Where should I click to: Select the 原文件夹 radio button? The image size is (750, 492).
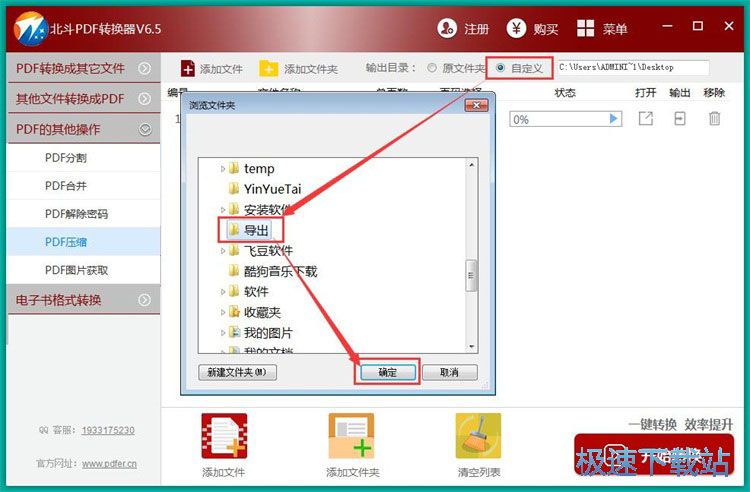pyautogui.click(x=432, y=68)
